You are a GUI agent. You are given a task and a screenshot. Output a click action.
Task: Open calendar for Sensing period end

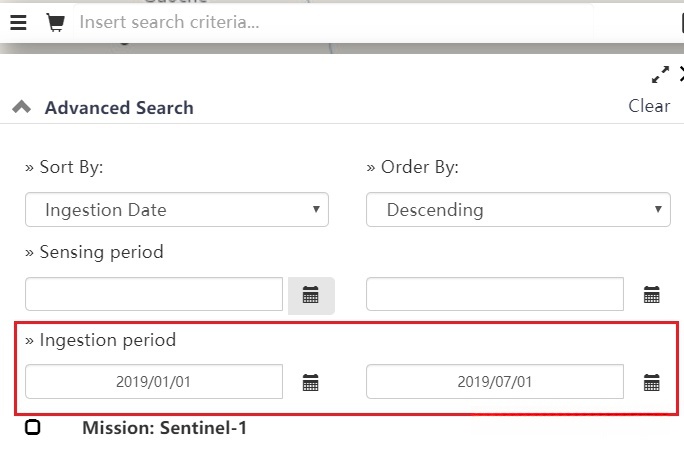pyautogui.click(x=652, y=295)
